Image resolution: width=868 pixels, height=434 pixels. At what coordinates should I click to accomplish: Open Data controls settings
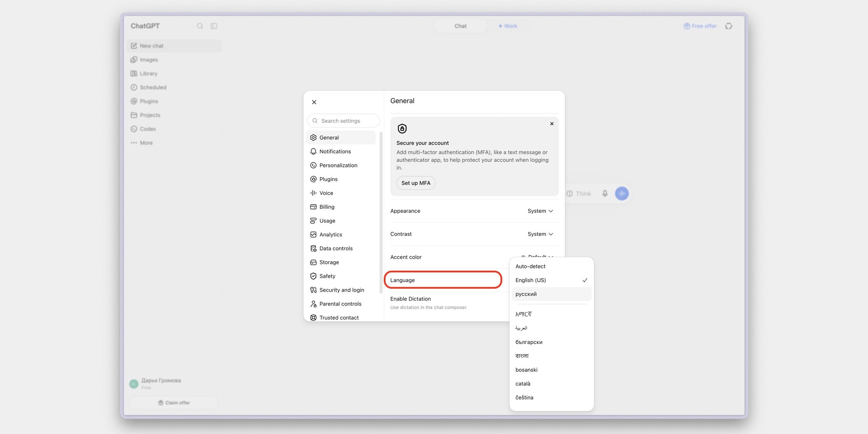341,249
